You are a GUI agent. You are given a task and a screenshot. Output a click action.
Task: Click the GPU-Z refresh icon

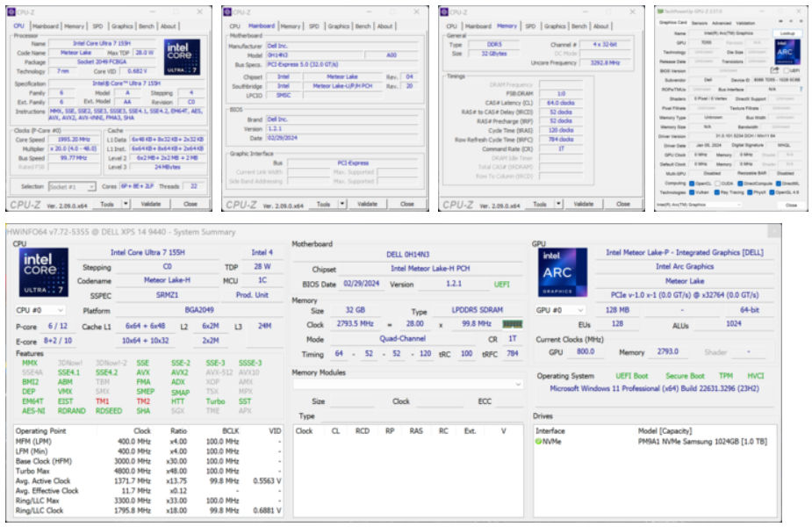pos(791,21)
